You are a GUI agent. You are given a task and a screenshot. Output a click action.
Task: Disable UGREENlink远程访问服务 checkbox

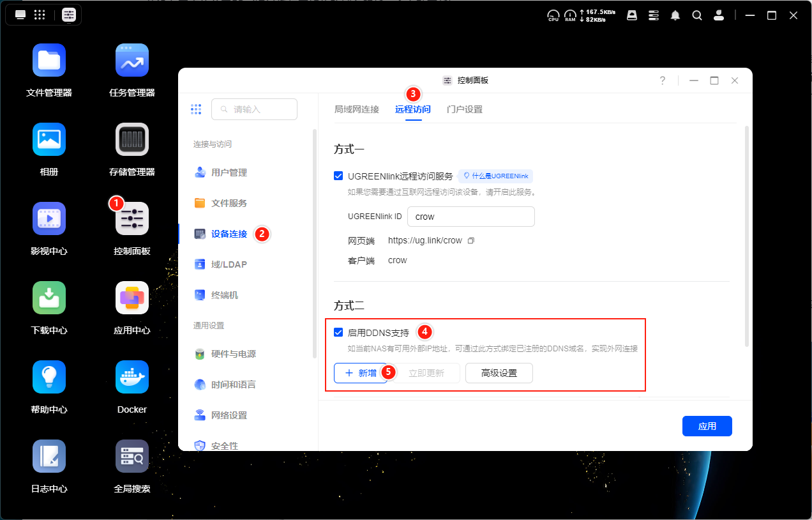click(338, 176)
